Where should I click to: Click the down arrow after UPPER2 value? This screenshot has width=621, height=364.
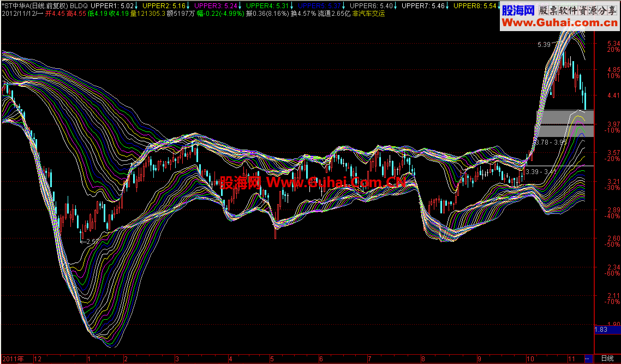188,6
